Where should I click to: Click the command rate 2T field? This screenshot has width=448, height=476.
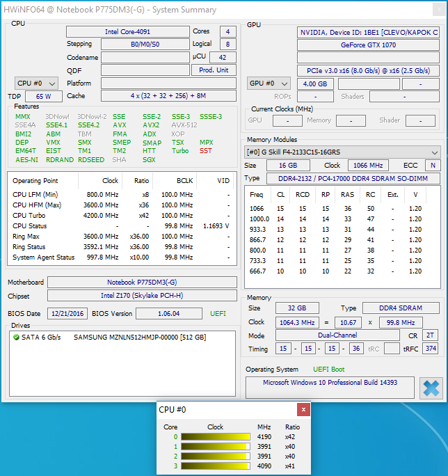430,335
